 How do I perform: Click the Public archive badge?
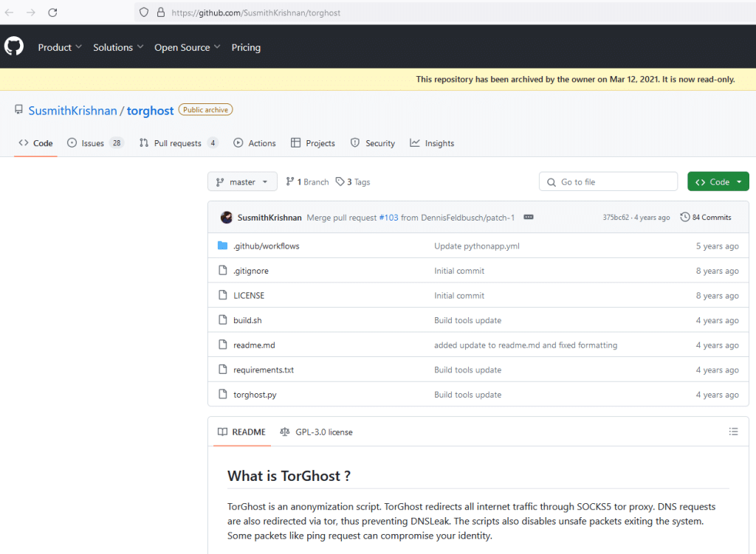pyautogui.click(x=205, y=110)
